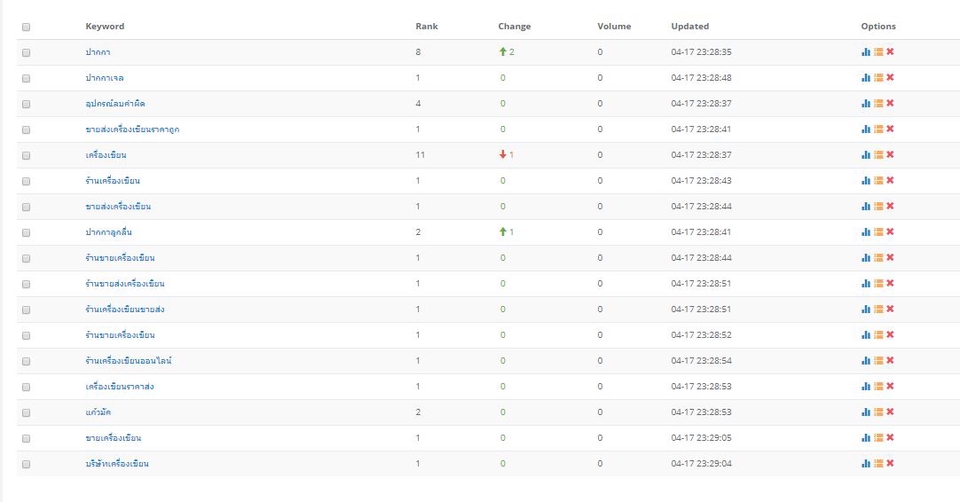Delete ขายส่งเครื่องเขียน updated 23:28:44
The width and height of the screenshot is (960, 502).
890,206
